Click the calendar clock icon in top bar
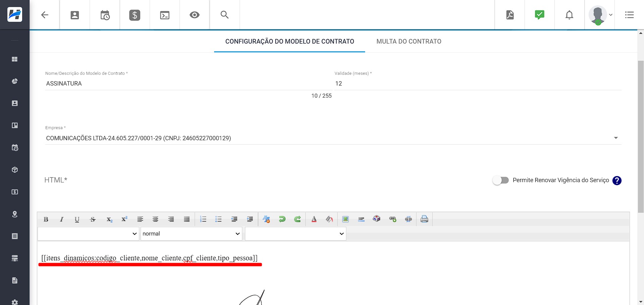 click(x=105, y=15)
